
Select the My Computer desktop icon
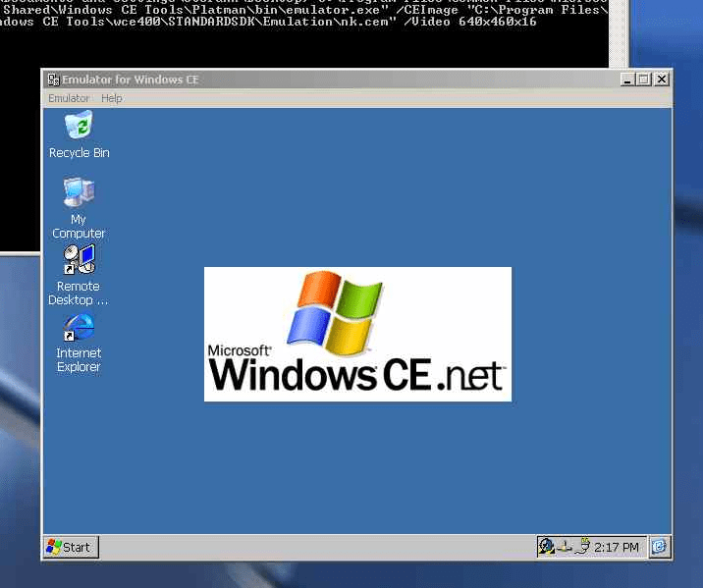click(x=79, y=208)
